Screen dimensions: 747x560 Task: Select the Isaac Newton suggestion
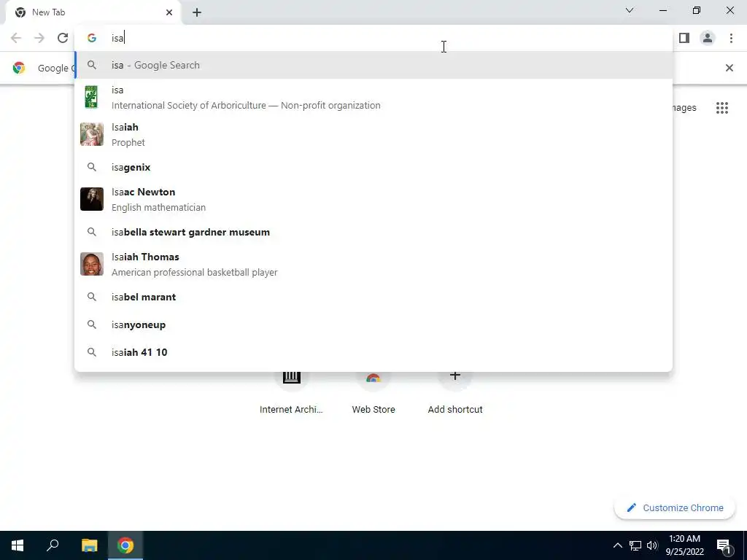tap(373, 200)
